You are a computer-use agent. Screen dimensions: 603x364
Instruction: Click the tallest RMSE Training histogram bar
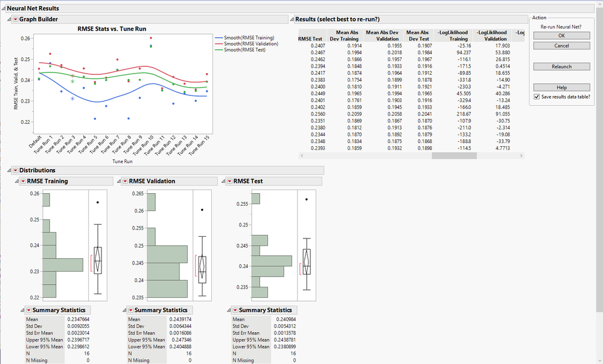63,265
